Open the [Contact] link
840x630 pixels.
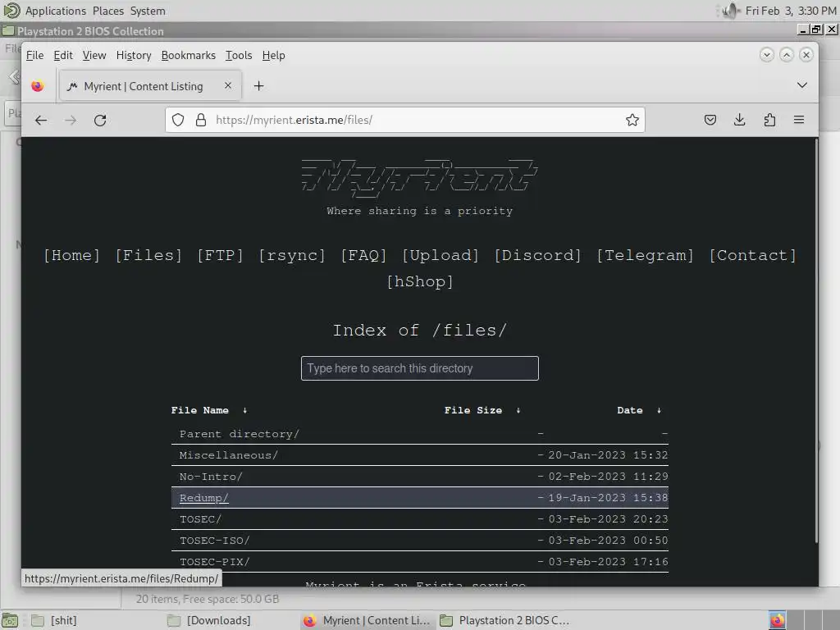click(753, 256)
